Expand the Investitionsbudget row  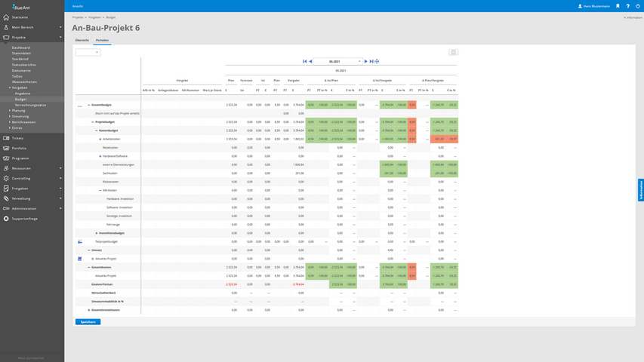97,233
